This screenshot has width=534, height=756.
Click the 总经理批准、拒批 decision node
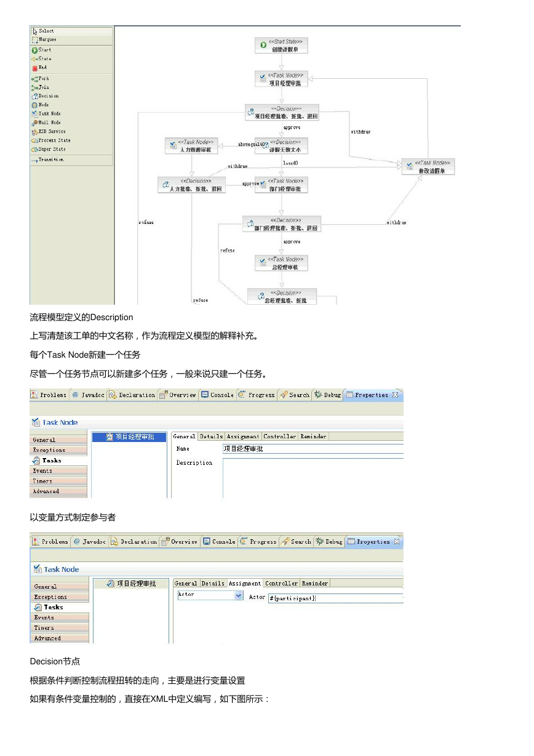pyautogui.click(x=282, y=296)
